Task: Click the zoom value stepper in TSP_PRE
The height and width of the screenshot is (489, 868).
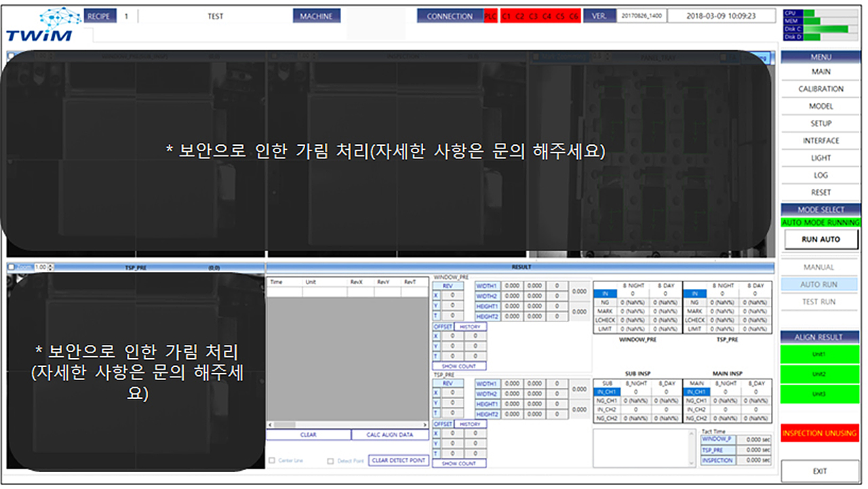Action: 50,267
